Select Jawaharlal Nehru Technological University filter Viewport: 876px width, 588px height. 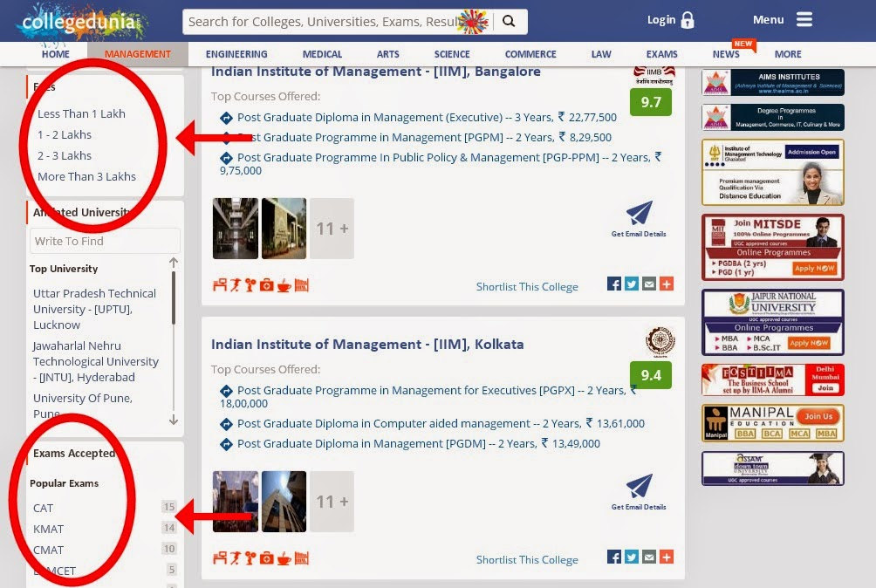(x=95, y=361)
